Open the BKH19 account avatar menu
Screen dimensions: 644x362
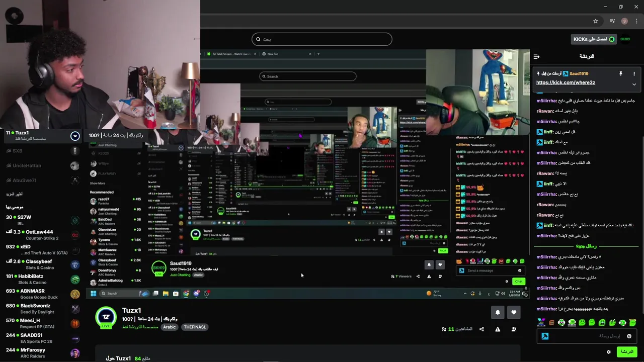tap(625, 39)
